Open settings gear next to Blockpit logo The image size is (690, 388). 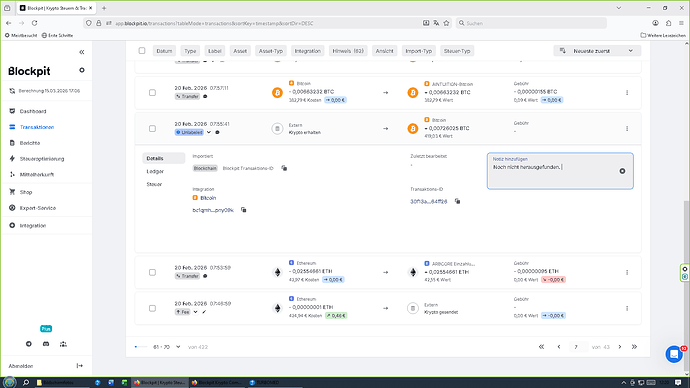point(82,70)
